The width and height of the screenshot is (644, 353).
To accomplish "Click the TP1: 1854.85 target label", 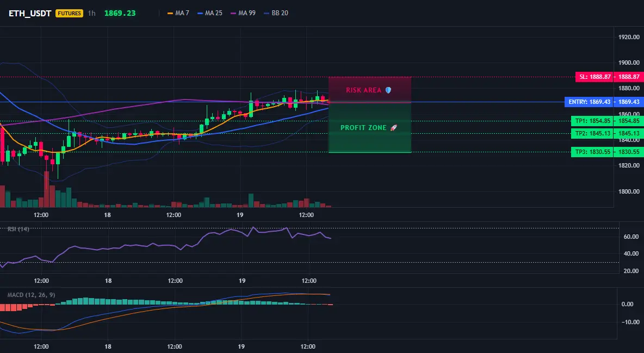I will [x=592, y=121].
